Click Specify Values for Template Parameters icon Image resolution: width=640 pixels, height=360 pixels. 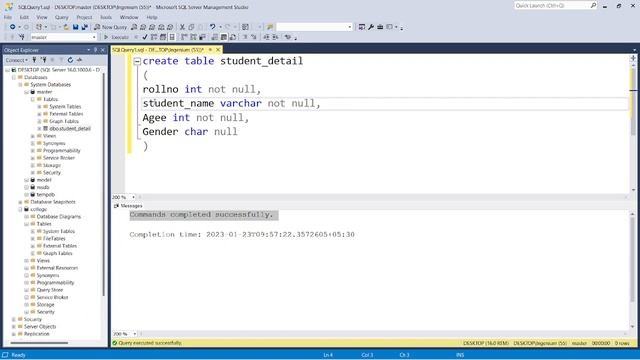[288, 37]
